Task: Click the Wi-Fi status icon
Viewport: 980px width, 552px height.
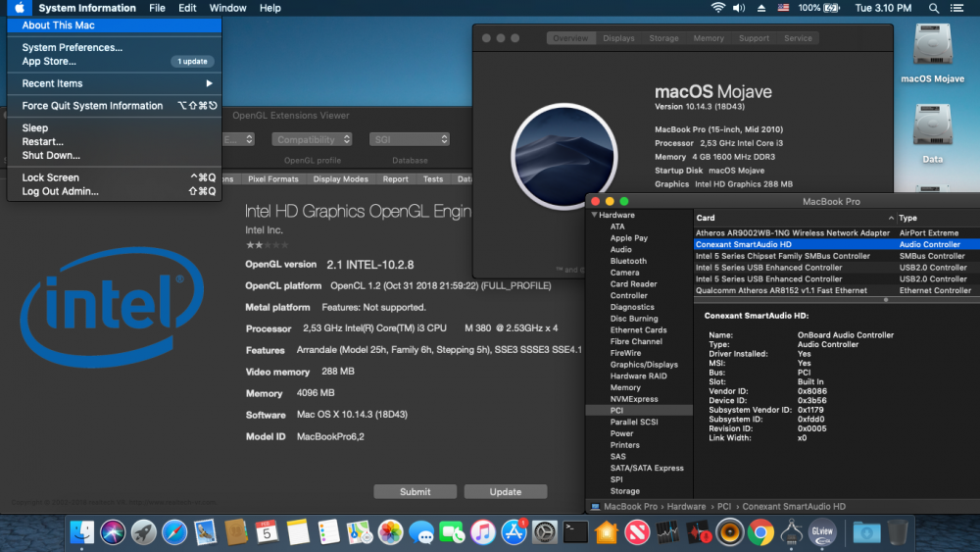Action: coord(717,8)
